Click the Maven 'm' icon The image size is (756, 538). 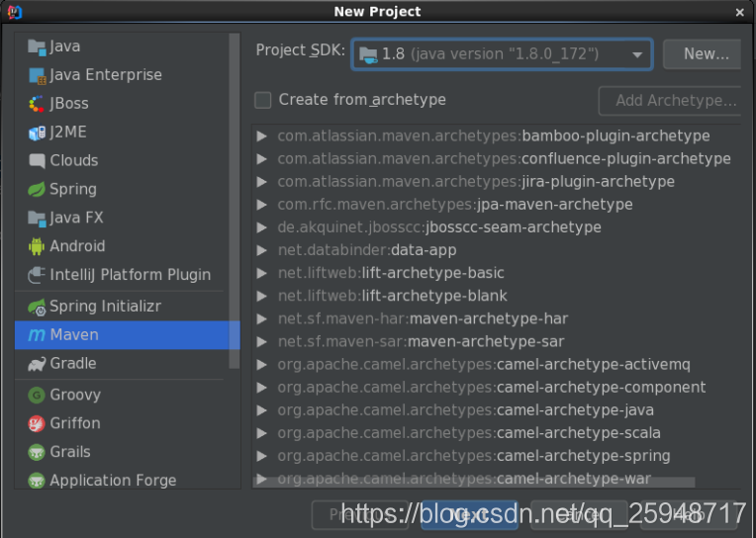[x=37, y=335]
